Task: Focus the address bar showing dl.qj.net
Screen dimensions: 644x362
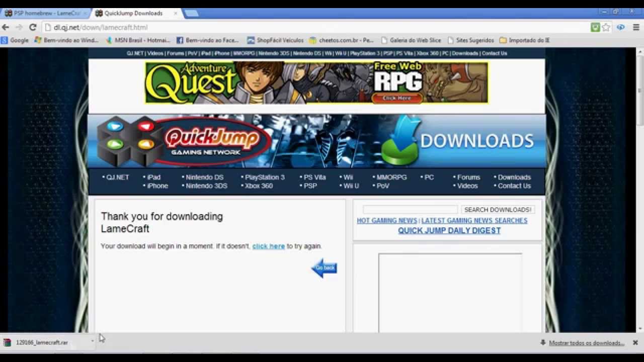Action: [317, 28]
